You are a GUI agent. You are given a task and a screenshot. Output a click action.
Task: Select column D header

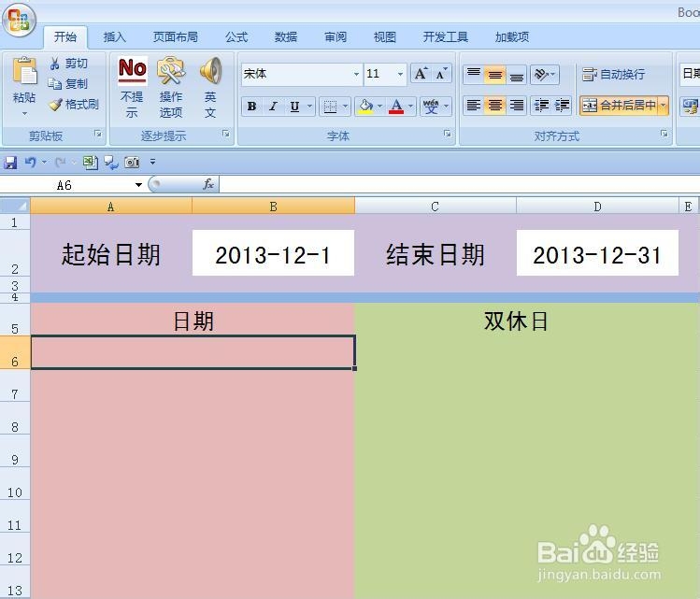tap(597, 207)
